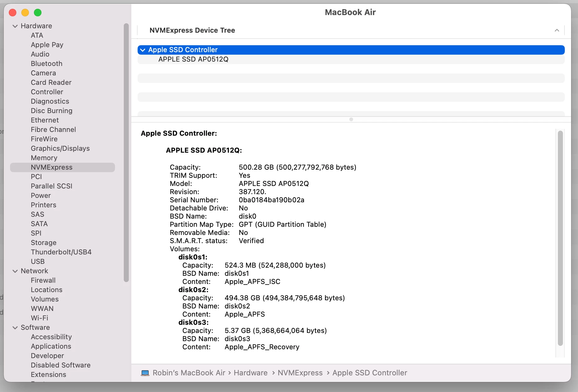578x392 pixels.
Task: Click Apple_APFS_ISC content value
Action: (x=253, y=282)
